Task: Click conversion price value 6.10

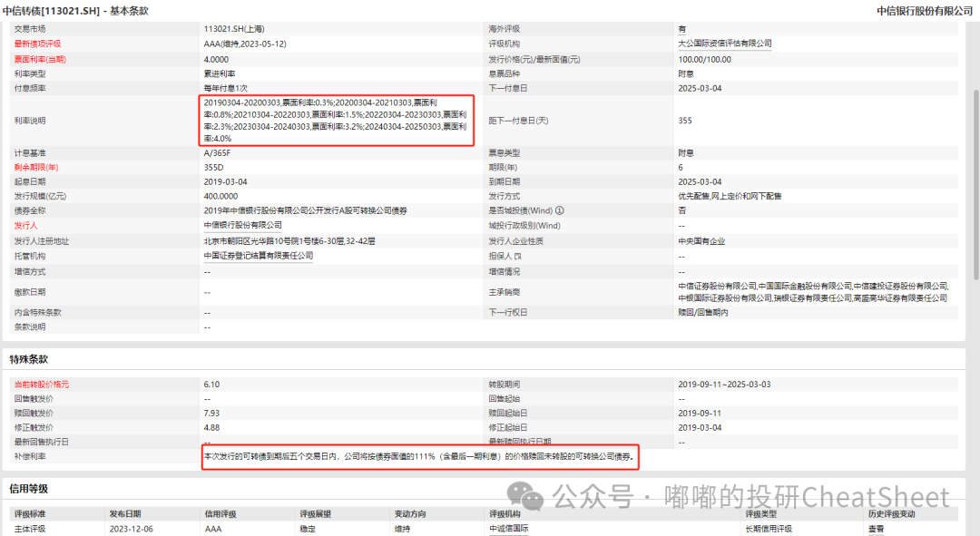Action: (x=211, y=385)
